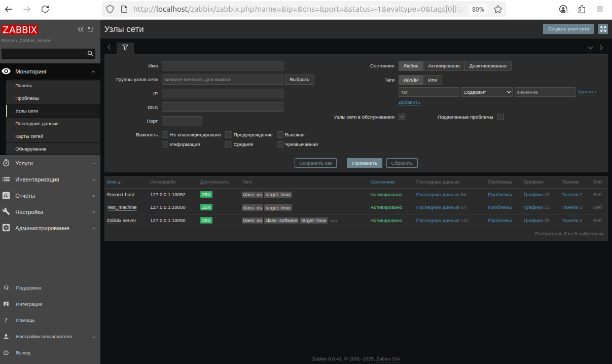Click the ZBX availability badge for Second-host

click(206, 195)
